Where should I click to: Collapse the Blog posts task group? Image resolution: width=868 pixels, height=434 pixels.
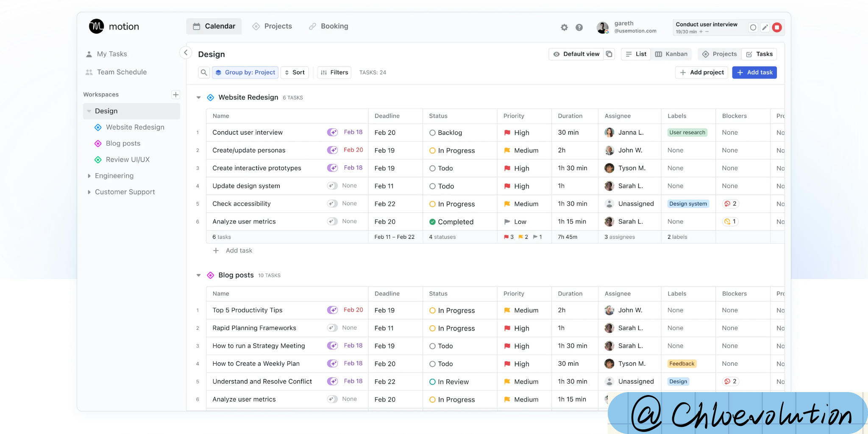198,275
